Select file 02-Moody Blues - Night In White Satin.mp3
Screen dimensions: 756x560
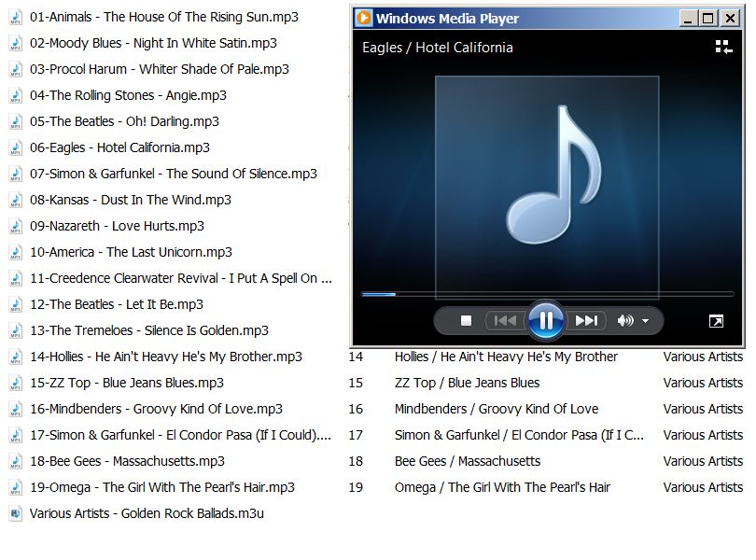pyautogui.click(x=153, y=43)
